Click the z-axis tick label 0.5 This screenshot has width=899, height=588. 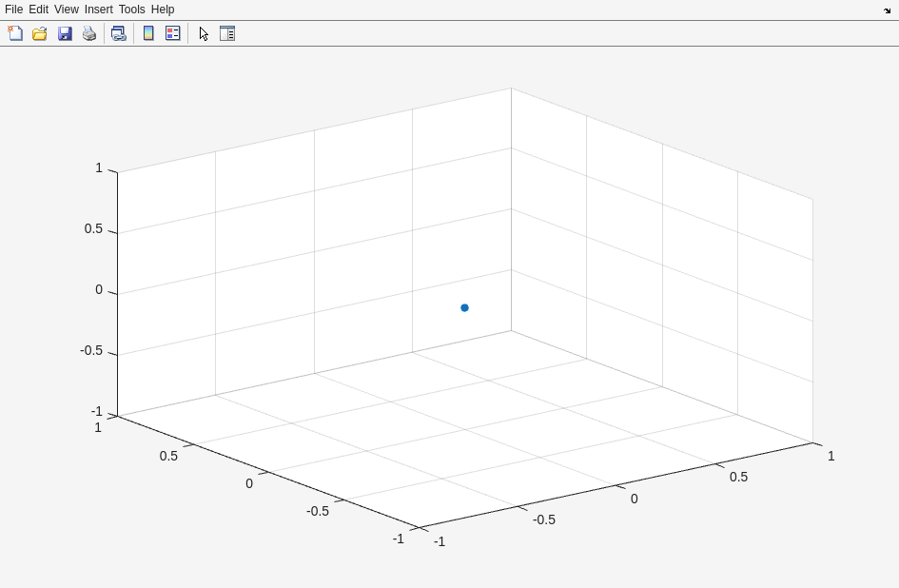[x=93, y=228]
